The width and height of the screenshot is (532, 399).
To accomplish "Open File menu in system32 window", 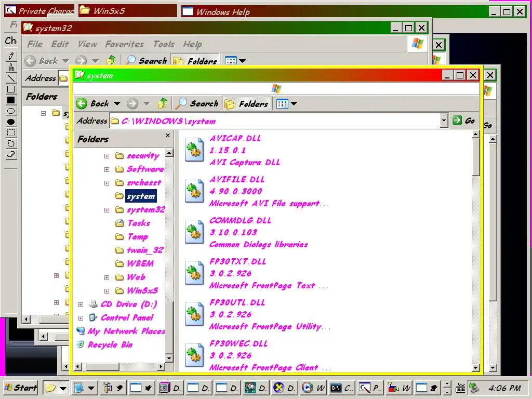I will [35, 44].
